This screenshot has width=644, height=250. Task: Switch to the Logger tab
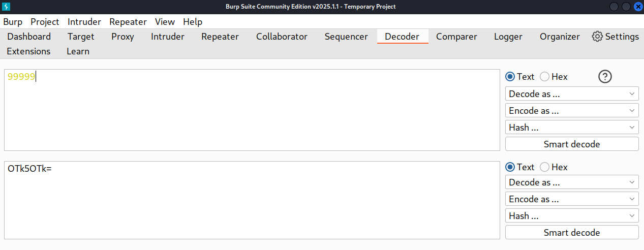pyautogui.click(x=508, y=37)
